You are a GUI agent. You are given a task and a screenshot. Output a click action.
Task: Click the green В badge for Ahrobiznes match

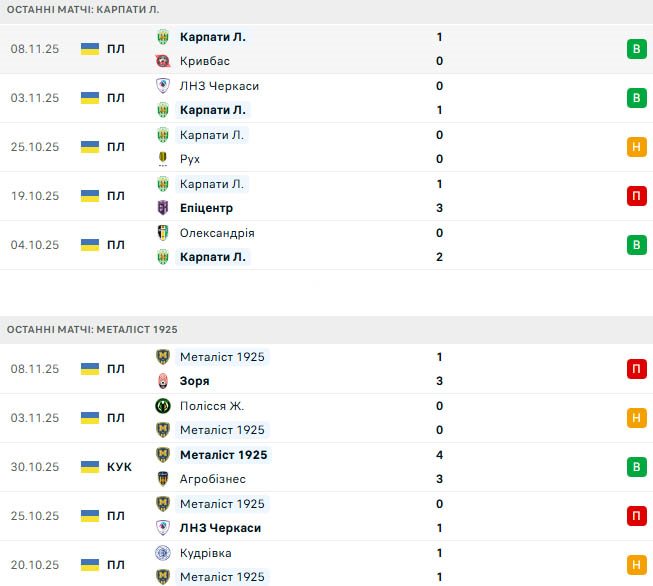(636, 467)
